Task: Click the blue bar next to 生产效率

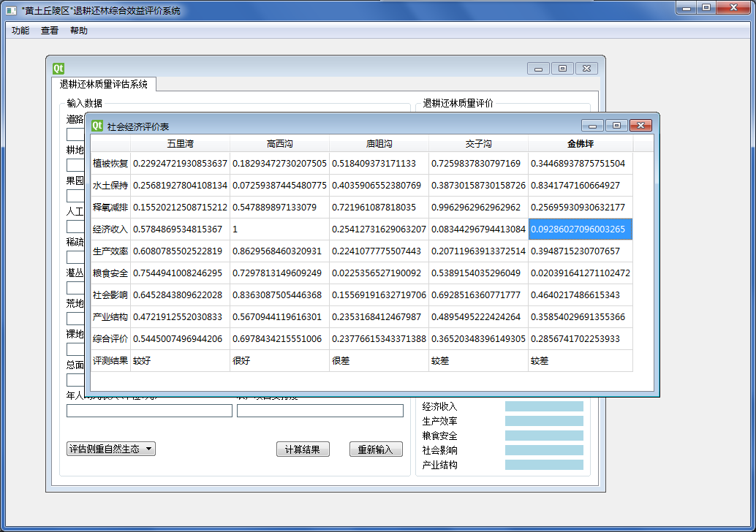Action: point(544,421)
